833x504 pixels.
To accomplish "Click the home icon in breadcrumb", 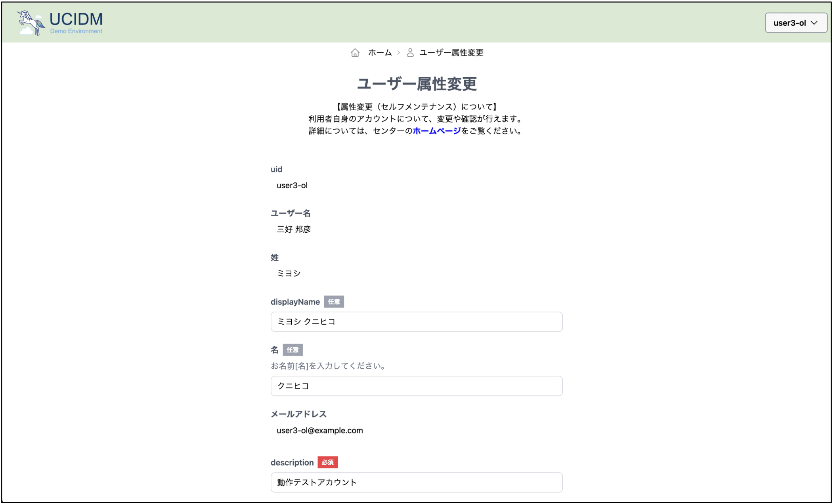I will (x=355, y=53).
